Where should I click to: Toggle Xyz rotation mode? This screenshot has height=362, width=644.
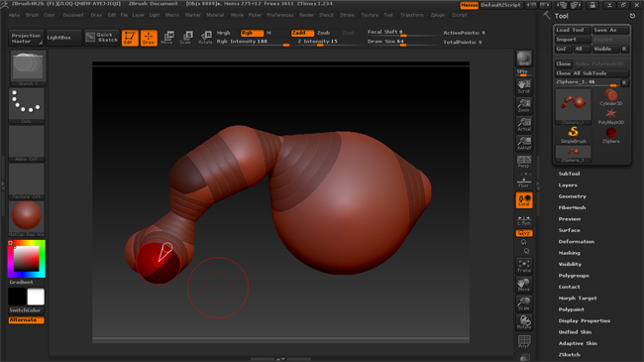524,233
